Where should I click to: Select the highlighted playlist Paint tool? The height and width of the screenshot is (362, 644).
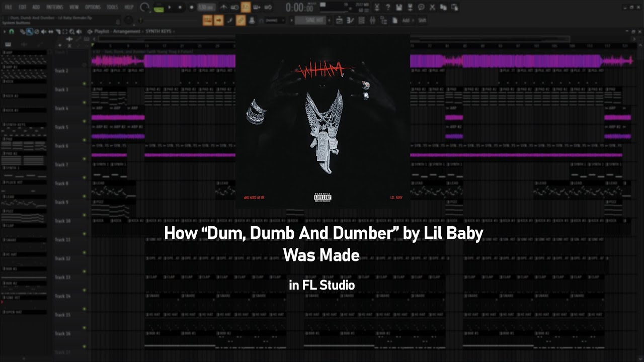(x=30, y=31)
